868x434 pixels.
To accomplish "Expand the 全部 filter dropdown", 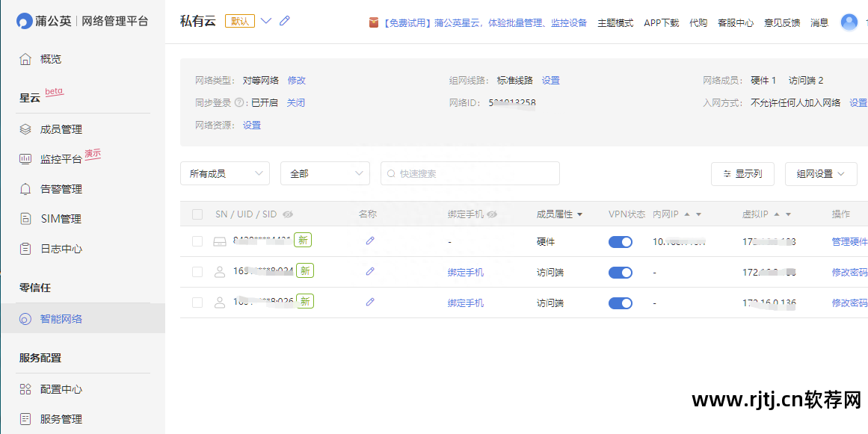I will pos(324,173).
